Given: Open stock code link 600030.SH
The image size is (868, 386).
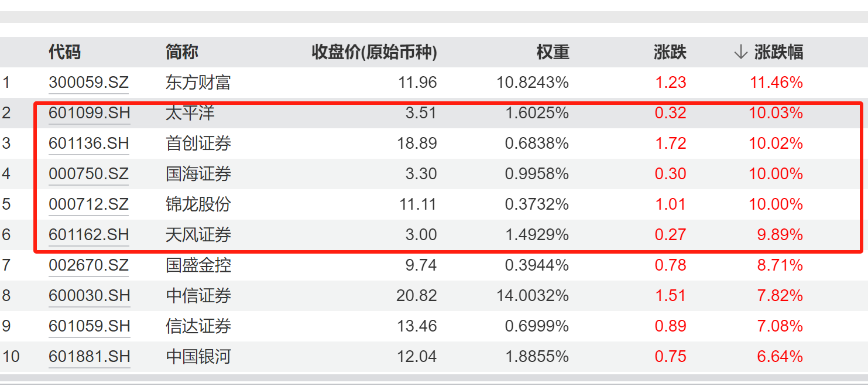Looking at the screenshot, I should [x=89, y=296].
